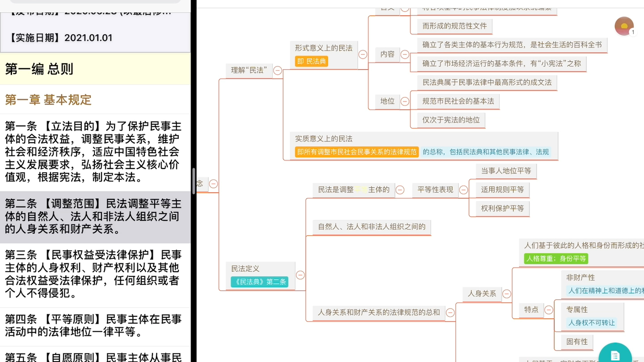Collapse the 地位 branch
Screen dimensions: 644x362
405,101
